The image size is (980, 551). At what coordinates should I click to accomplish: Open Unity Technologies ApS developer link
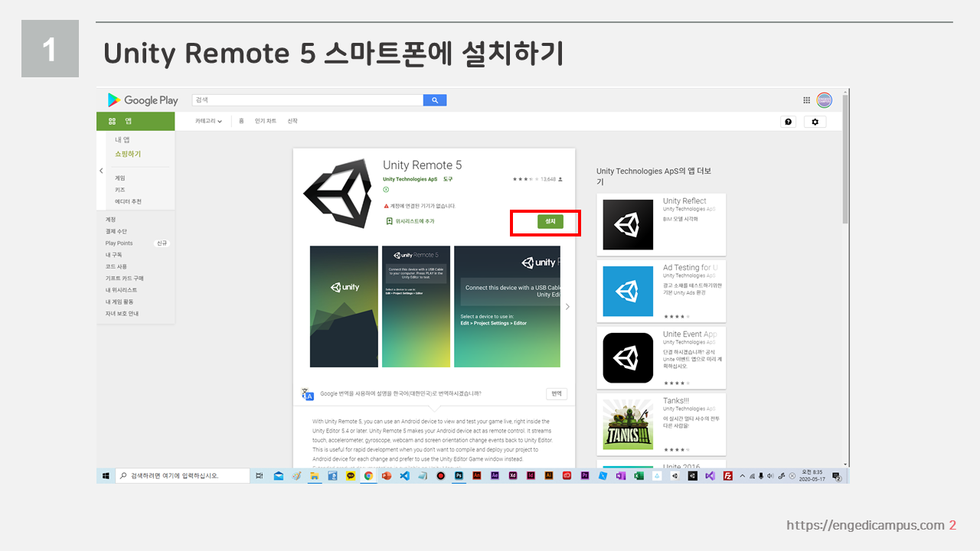pos(410,179)
